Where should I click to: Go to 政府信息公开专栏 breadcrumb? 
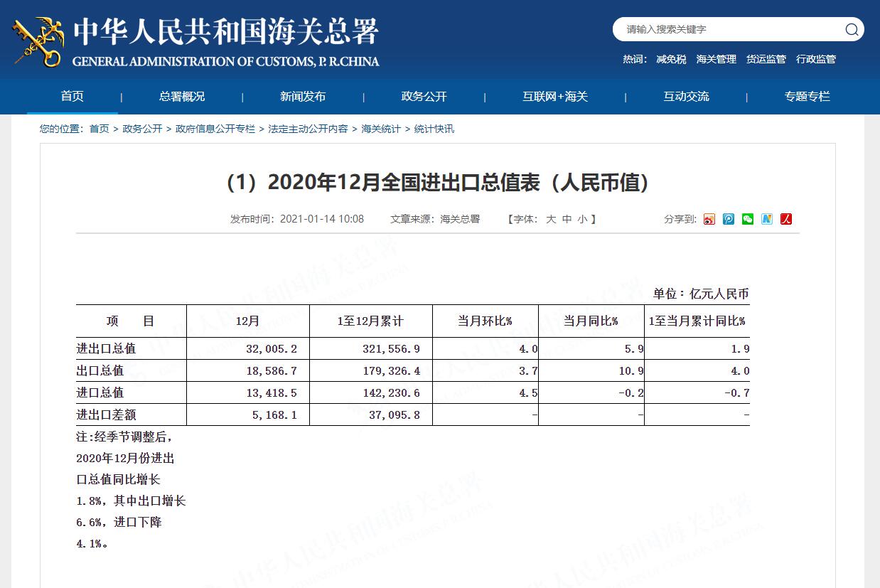215,129
